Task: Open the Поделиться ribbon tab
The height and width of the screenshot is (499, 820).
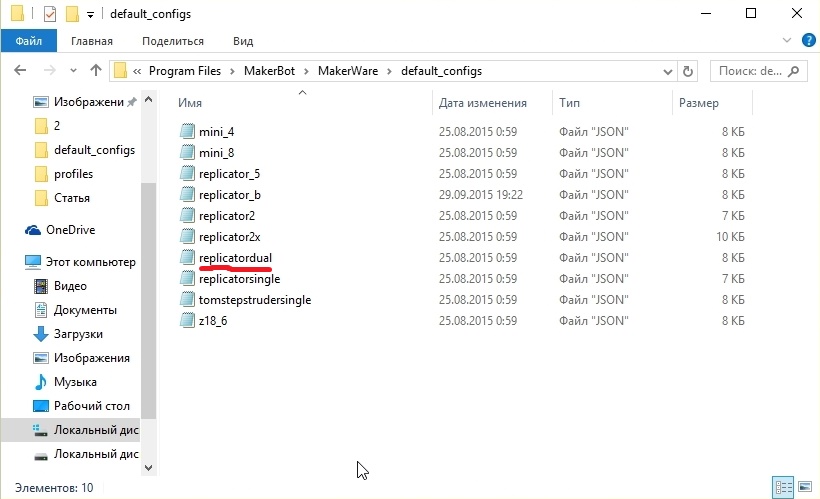Action: point(173,41)
